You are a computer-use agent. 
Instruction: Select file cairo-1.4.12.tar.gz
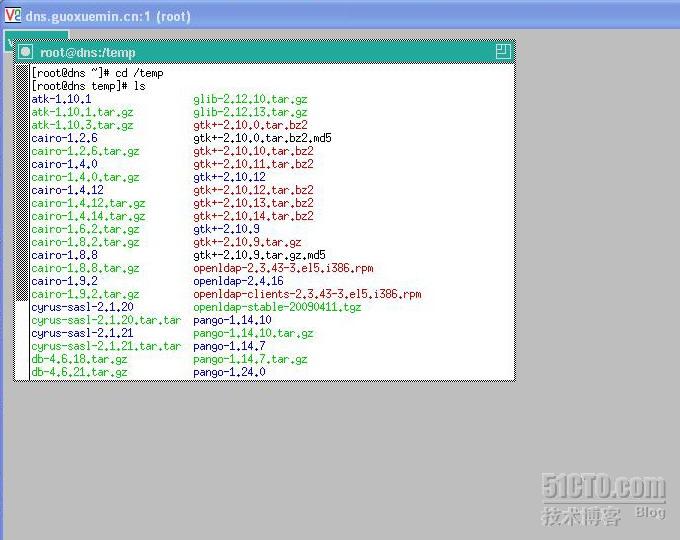point(88,203)
